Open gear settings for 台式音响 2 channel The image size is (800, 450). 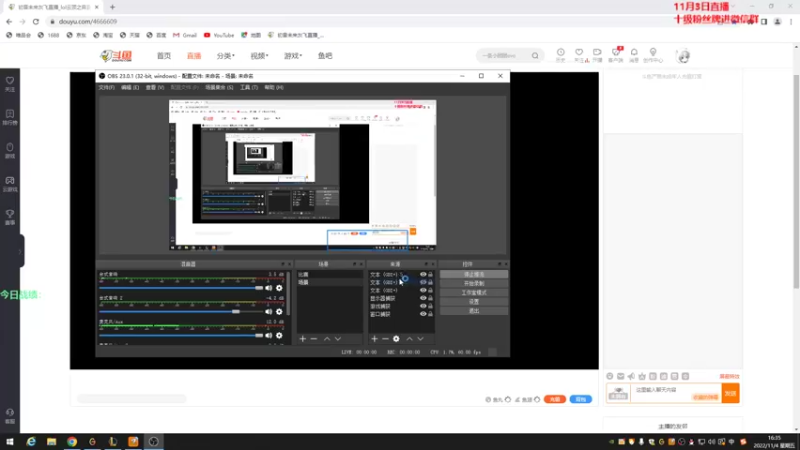click(x=279, y=312)
